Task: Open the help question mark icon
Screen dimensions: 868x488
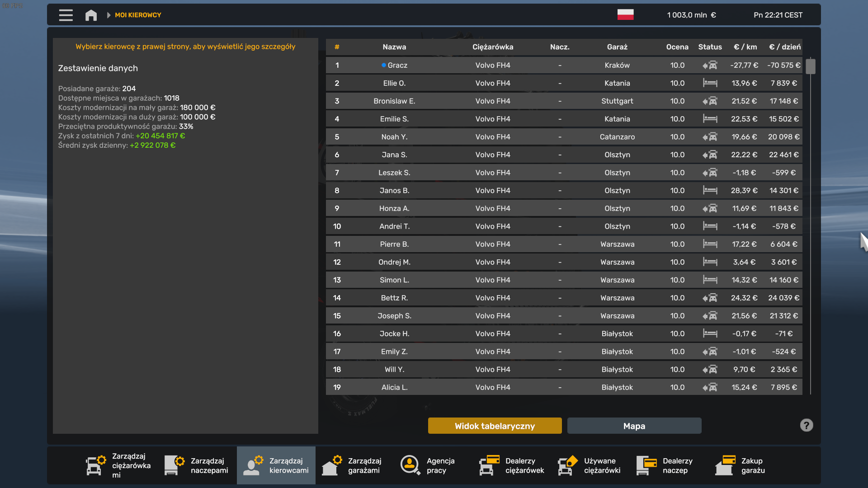Action: point(806,425)
